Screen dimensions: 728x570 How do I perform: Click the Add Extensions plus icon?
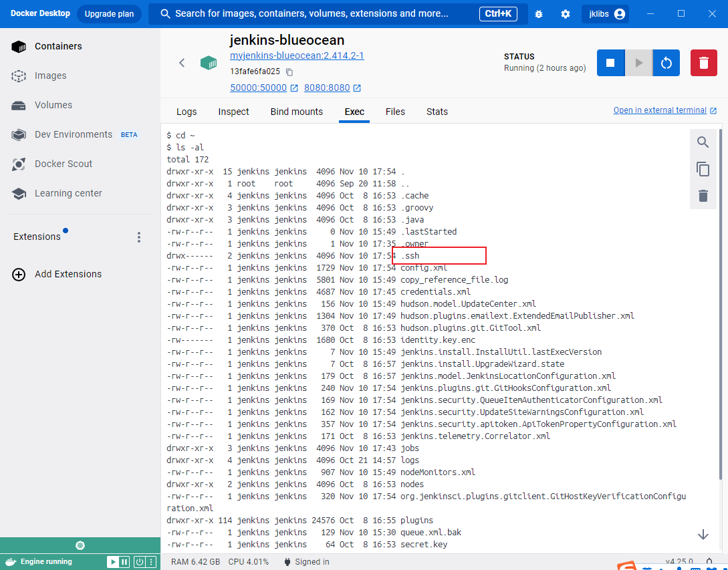(x=19, y=275)
